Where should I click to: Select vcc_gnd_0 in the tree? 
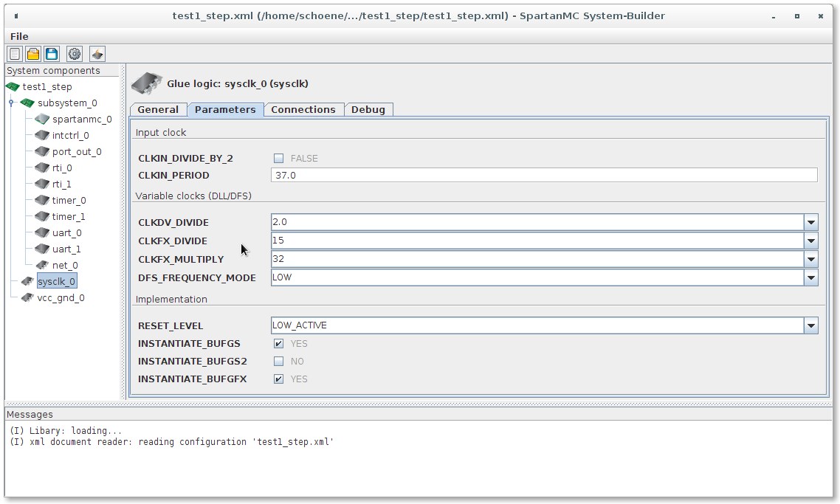pyautogui.click(x=61, y=298)
